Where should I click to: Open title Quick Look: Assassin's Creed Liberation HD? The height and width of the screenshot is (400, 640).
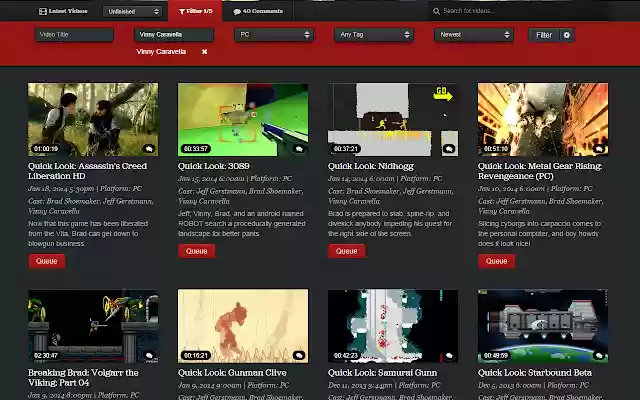click(87, 171)
